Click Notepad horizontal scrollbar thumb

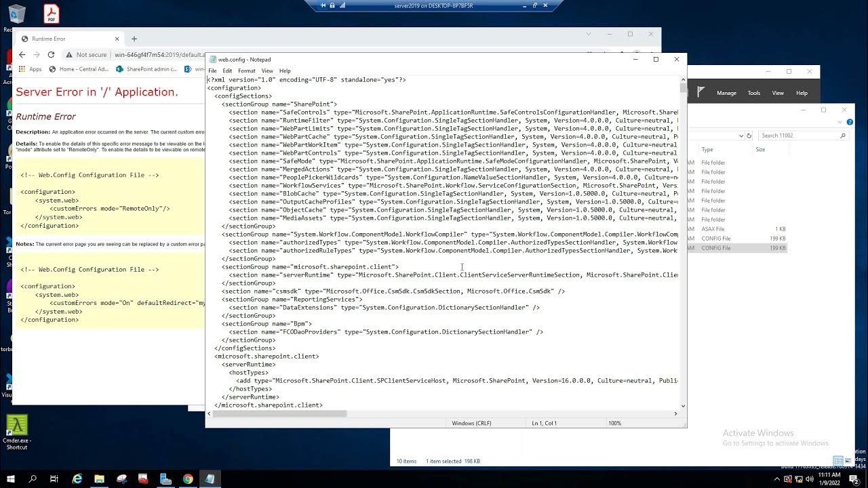click(x=280, y=413)
